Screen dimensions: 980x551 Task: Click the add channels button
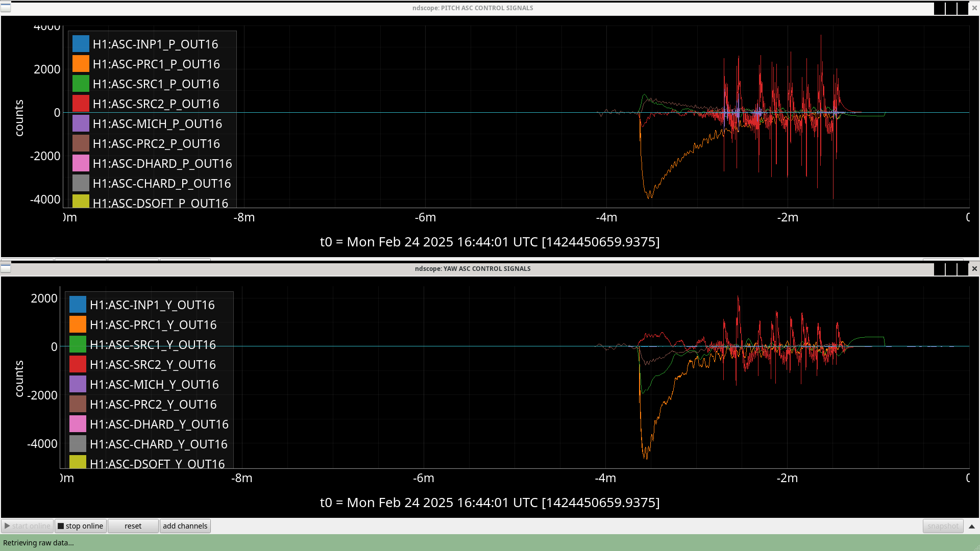(x=185, y=526)
